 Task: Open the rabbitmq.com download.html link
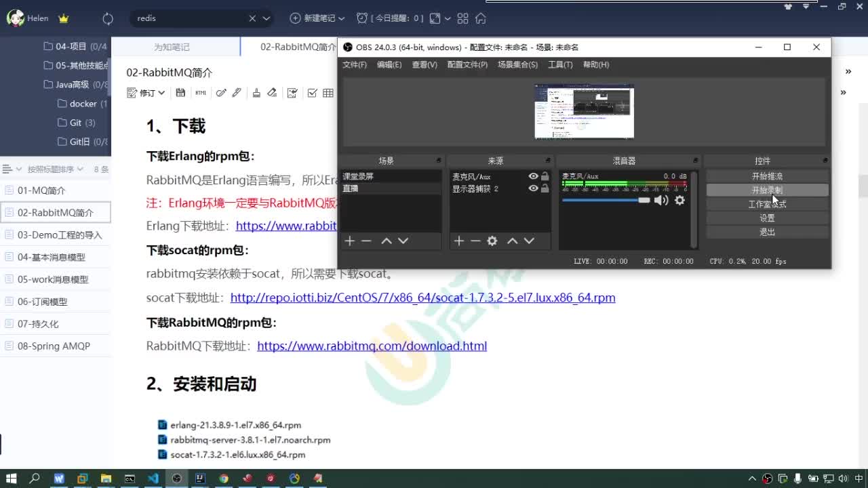click(x=372, y=346)
